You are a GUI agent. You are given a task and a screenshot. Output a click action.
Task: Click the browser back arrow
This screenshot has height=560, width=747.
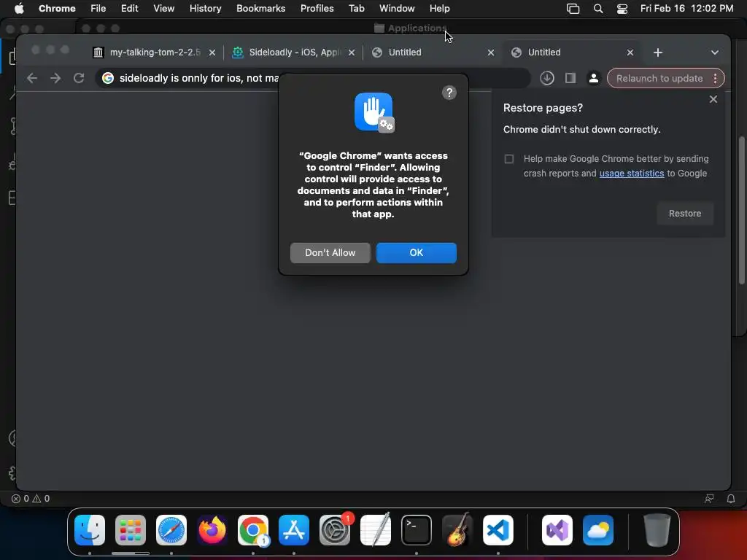[x=32, y=78]
